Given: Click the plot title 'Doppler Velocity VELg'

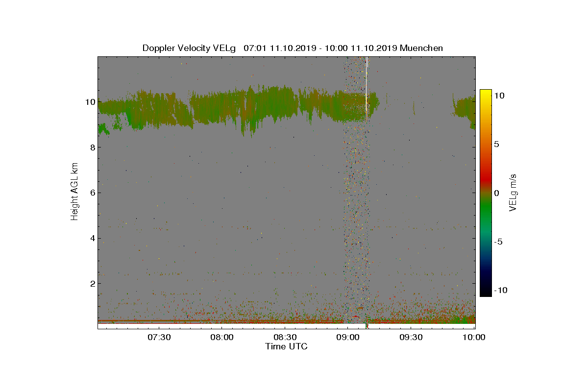Looking at the screenshot, I should click(189, 48).
